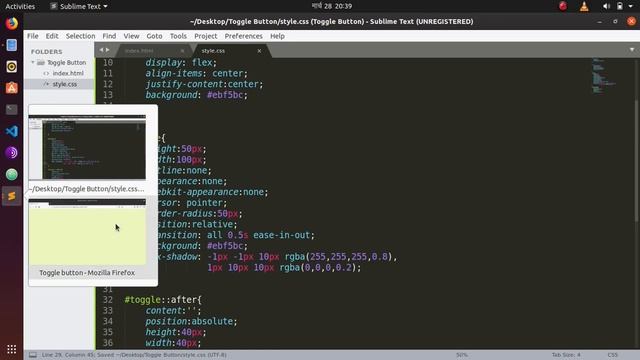Open the system menu arrow in the top bar

click(631, 6)
